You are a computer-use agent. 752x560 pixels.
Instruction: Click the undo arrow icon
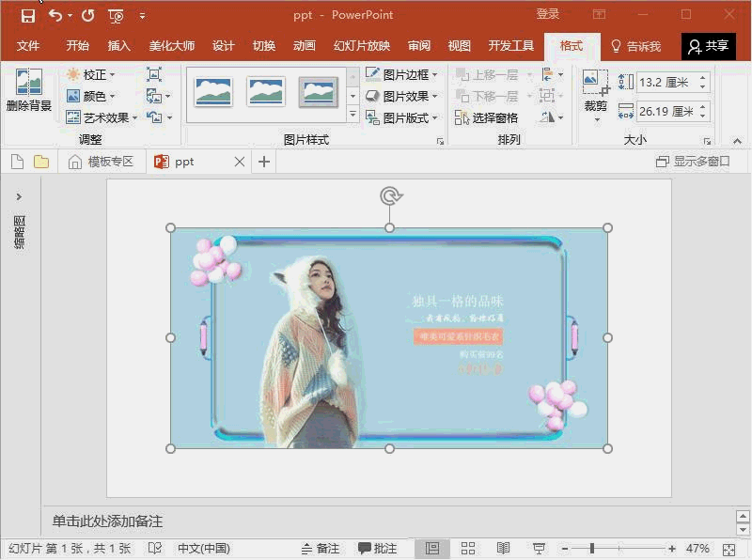click(x=55, y=15)
